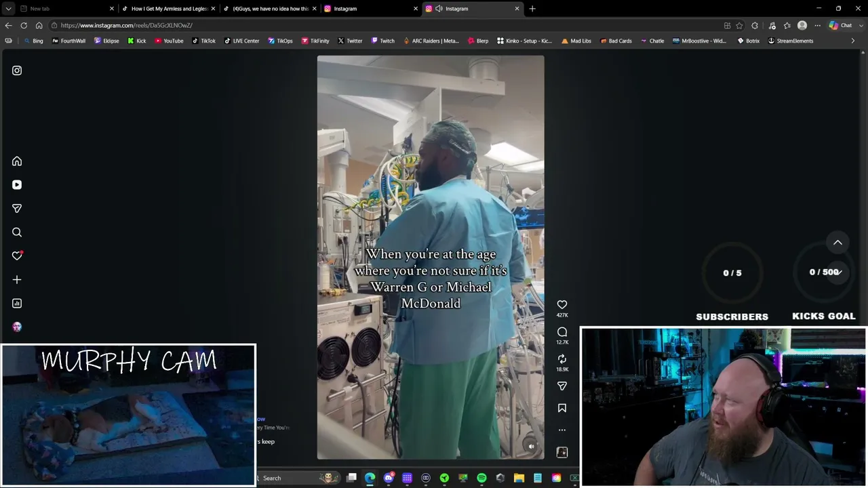868x488 pixels.
Task: Open Spotify on the taskbar
Action: [x=481, y=478]
